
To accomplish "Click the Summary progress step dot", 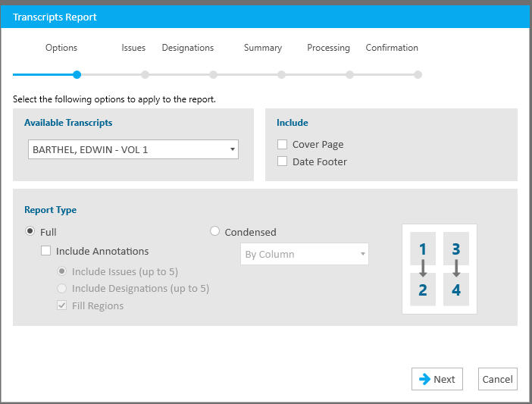I will coord(282,74).
